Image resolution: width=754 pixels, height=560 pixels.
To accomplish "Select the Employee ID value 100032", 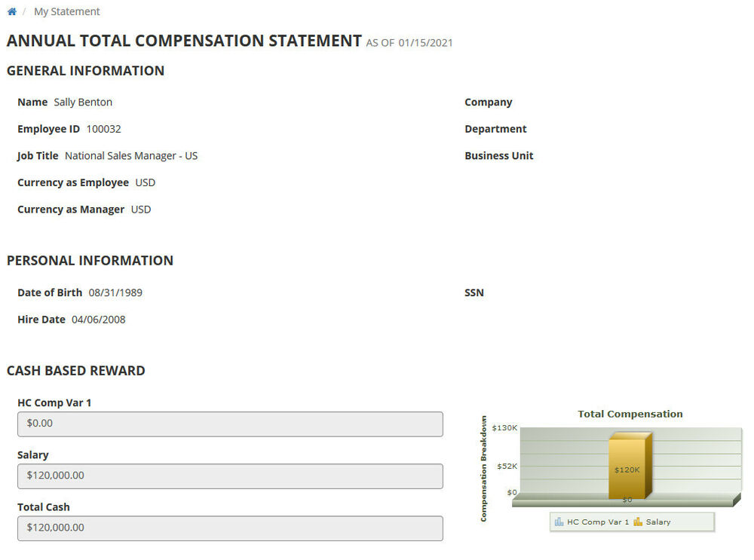I will point(104,130).
